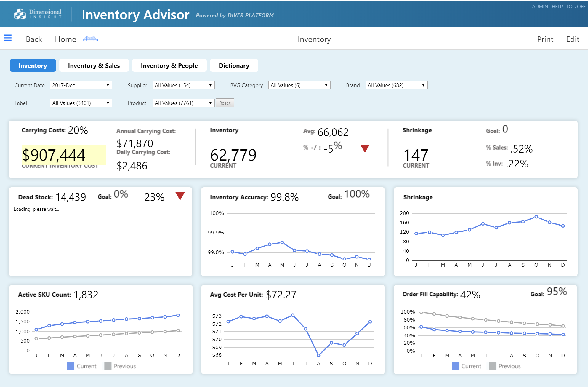Open the Product dropdown
This screenshot has width=588, height=387.
(x=183, y=103)
